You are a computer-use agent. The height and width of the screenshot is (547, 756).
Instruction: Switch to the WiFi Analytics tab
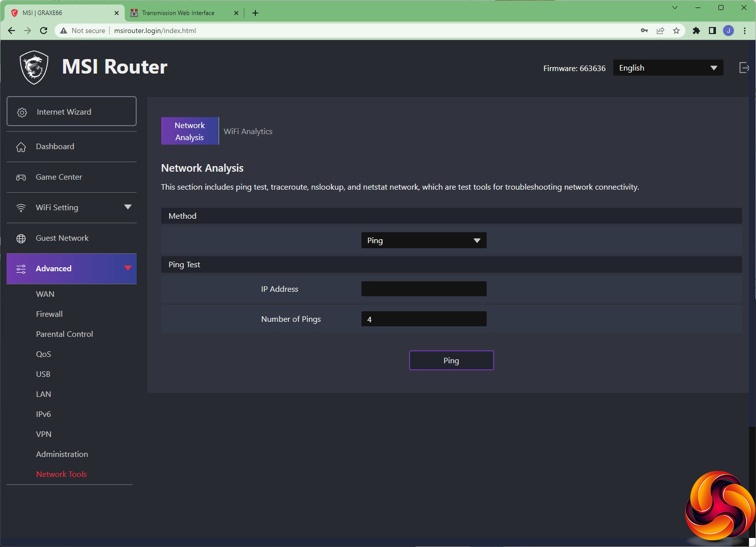click(x=248, y=131)
